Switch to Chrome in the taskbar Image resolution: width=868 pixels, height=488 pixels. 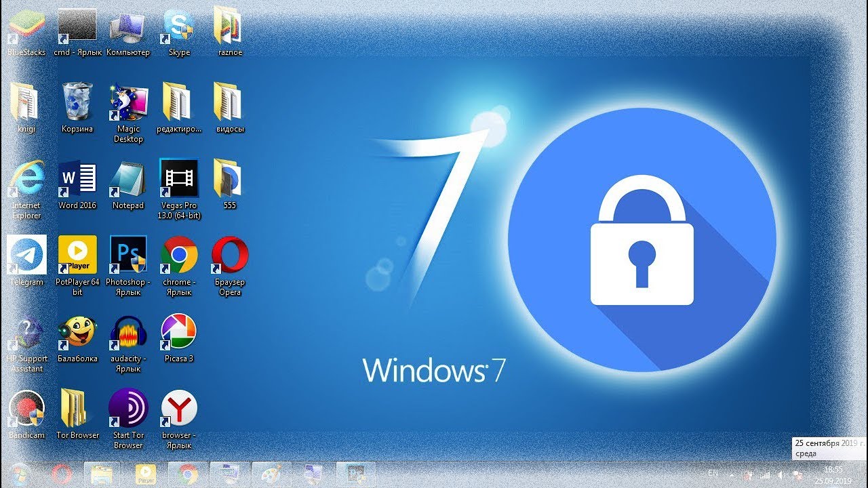(x=188, y=474)
